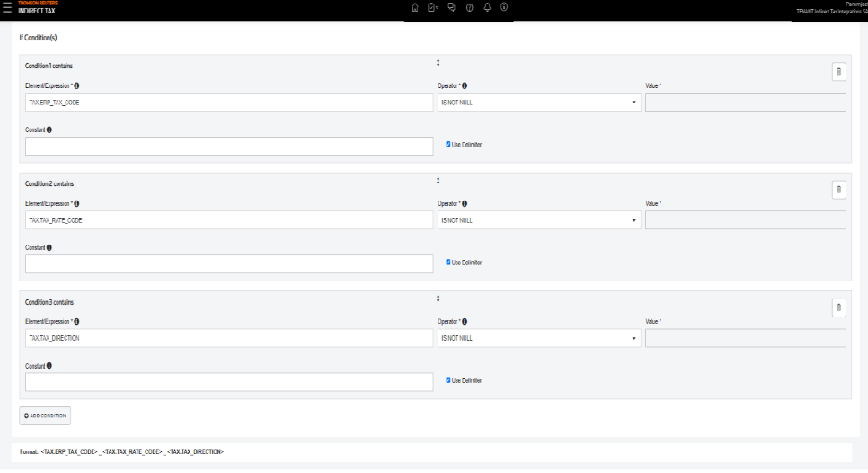Screen dimensions: 868x473
Task: Expand the Operator dropdown in Condition 2
Action: [x=538, y=220]
